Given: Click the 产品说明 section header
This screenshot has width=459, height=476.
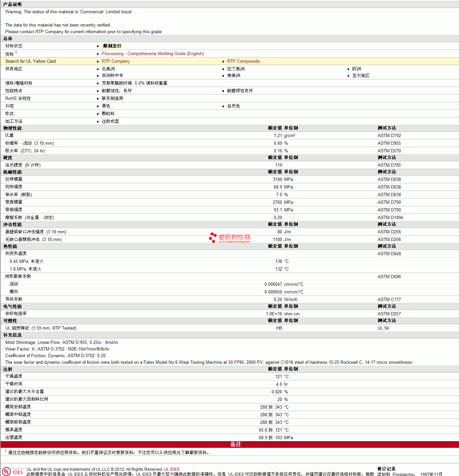Looking at the screenshot, I should (x=13, y=4).
